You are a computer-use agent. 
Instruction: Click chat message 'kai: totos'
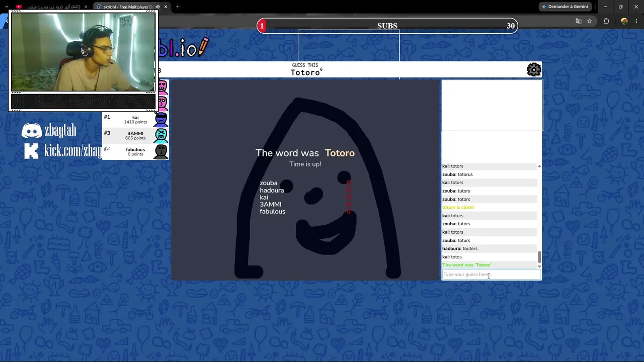[452, 257]
